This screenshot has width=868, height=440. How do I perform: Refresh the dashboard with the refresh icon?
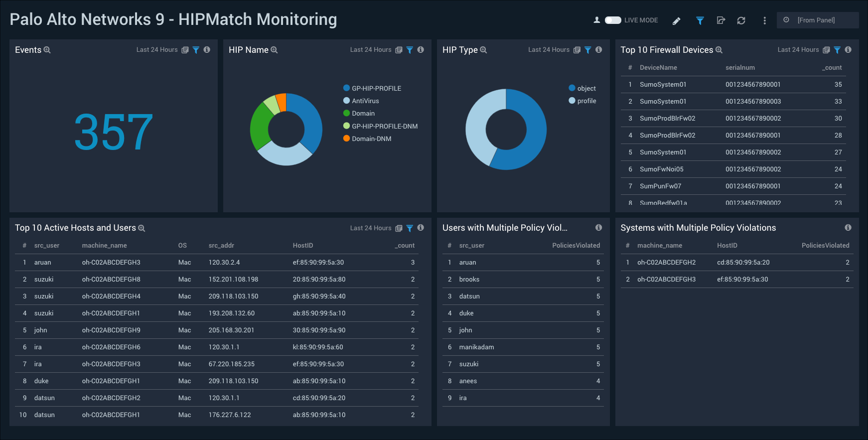coord(741,20)
